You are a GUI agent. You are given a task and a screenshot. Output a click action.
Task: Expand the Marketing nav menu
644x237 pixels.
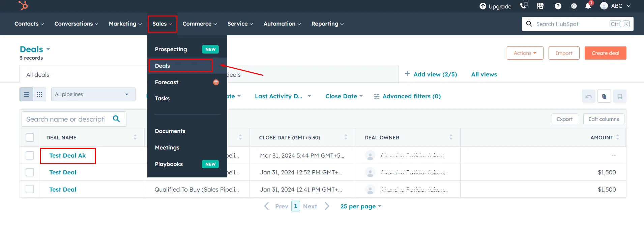point(125,24)
